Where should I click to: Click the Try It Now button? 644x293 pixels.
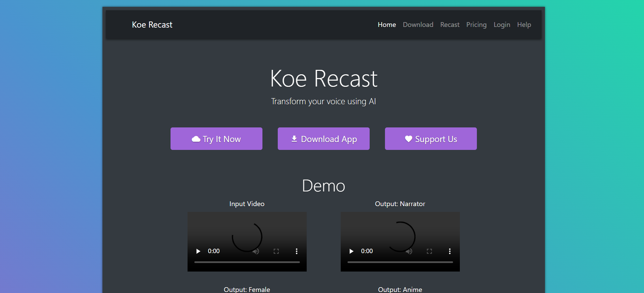tap(216, 139)
